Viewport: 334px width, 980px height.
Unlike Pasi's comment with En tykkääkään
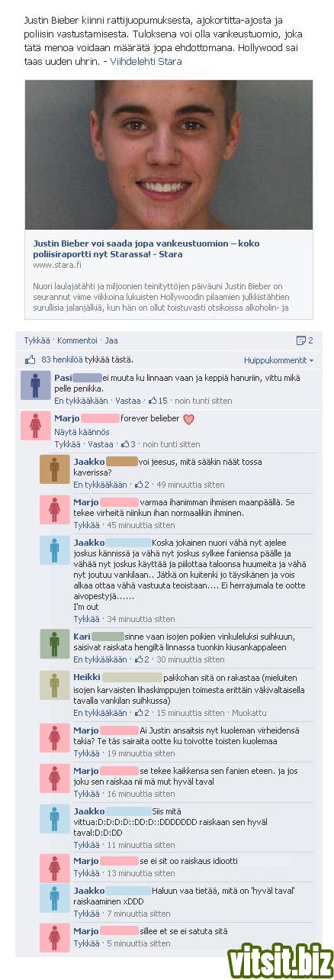[x=80, y=400]
